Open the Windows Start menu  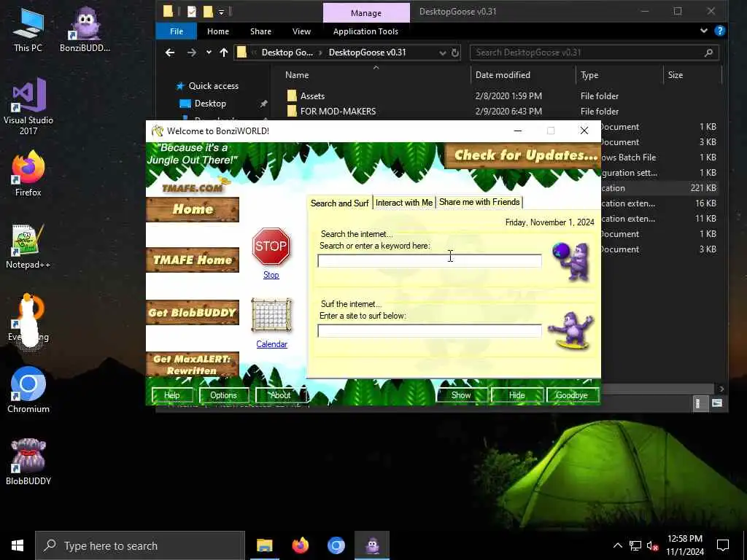coord(18,545)
